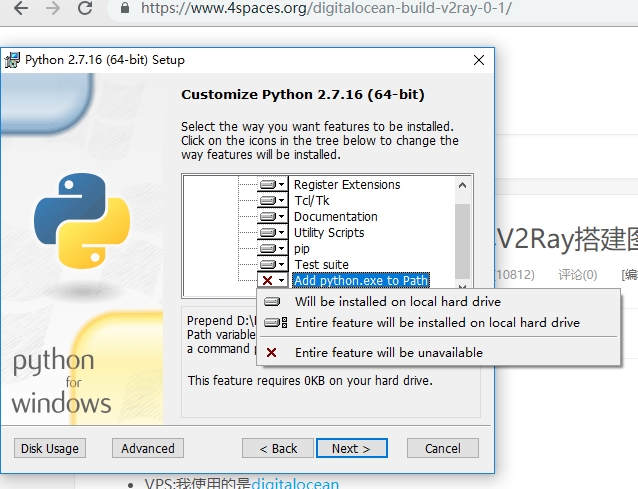The image size is (638, 489).
Task: Click the V2Ray article heading on webpage
Action: 567,239
